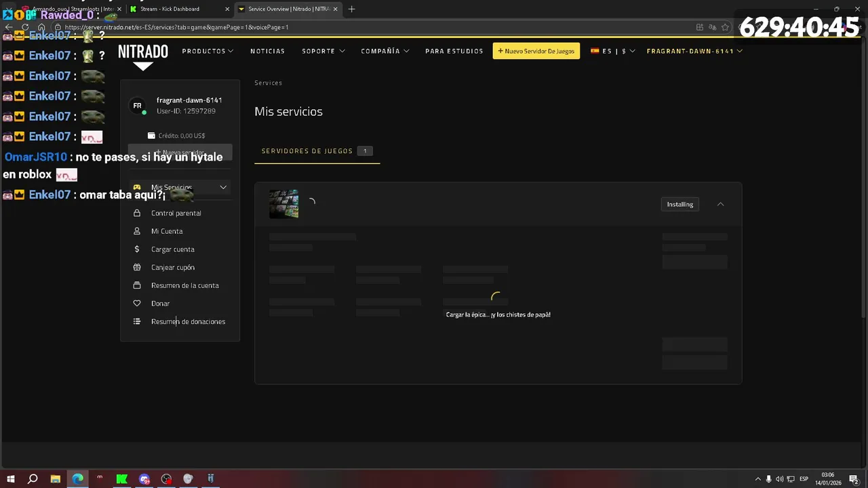Click the Installing status badge
Screen dimensions: 868x488
tap(679, 204)
